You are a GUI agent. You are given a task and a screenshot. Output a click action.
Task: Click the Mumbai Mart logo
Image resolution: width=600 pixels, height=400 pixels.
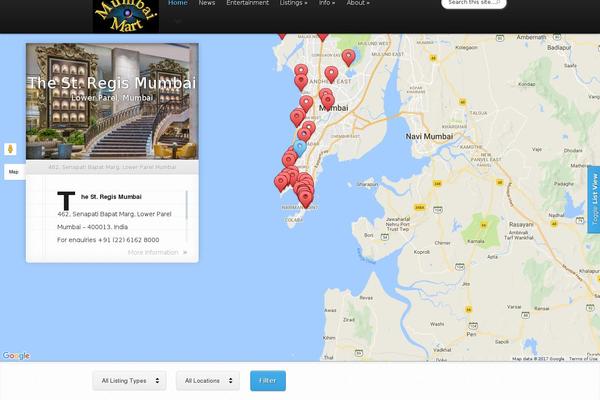[126, 16]
